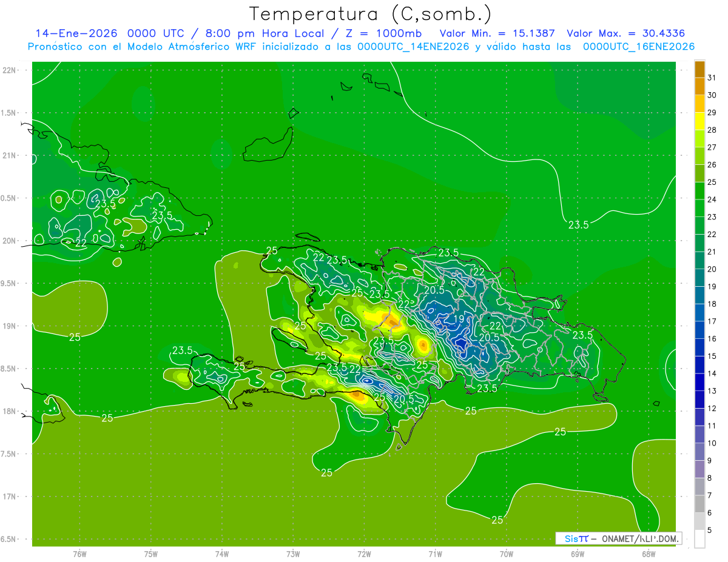Click the dark orange legend swatch above 31
This screenshot has height=562, width=728.
tap(699, 69)
